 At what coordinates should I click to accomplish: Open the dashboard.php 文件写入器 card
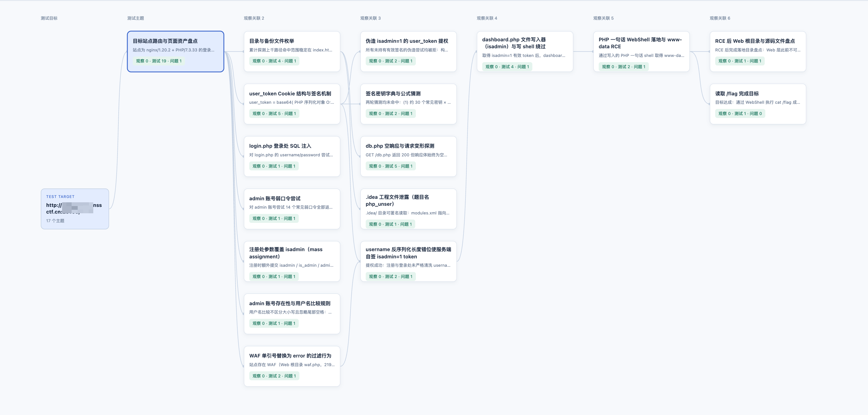(525, 51)
